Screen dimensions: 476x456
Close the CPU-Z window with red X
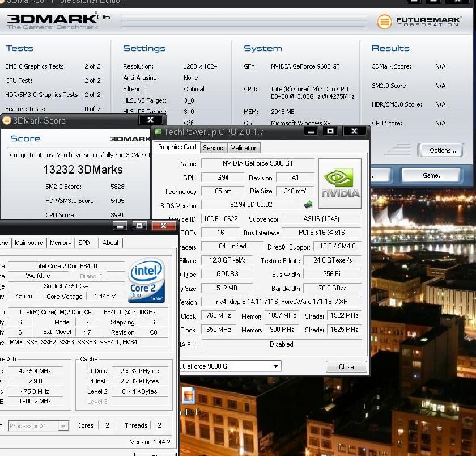164,226
